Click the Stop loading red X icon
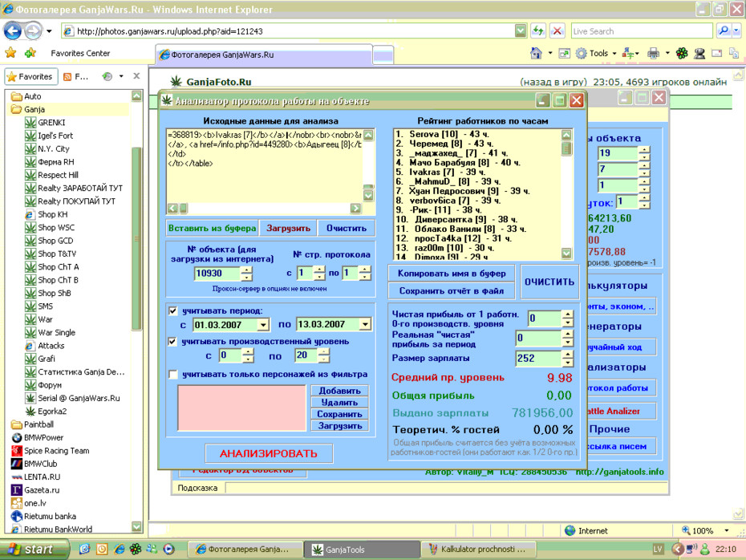The height and width of the screenshot is (560, 746). coord(557,31)
